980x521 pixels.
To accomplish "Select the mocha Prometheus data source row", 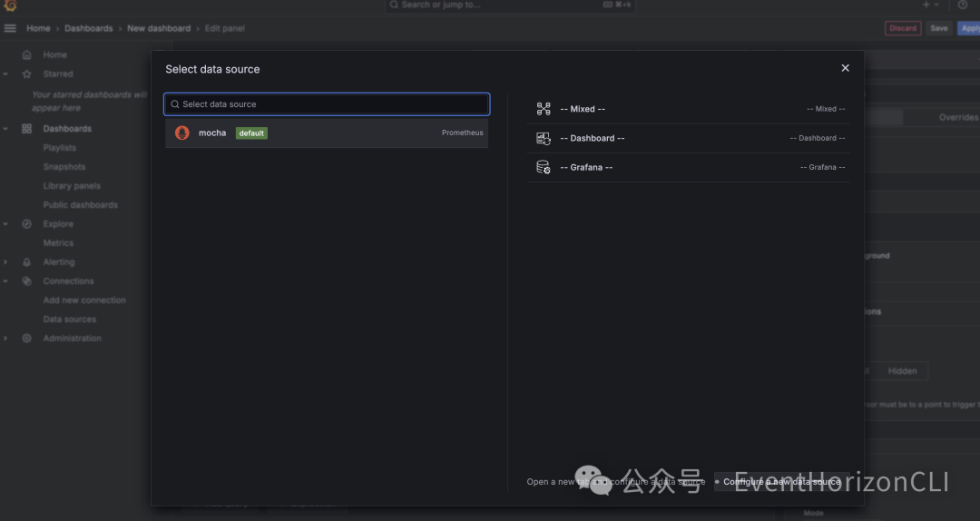I will pyautogui.click(x=327, y=133).
